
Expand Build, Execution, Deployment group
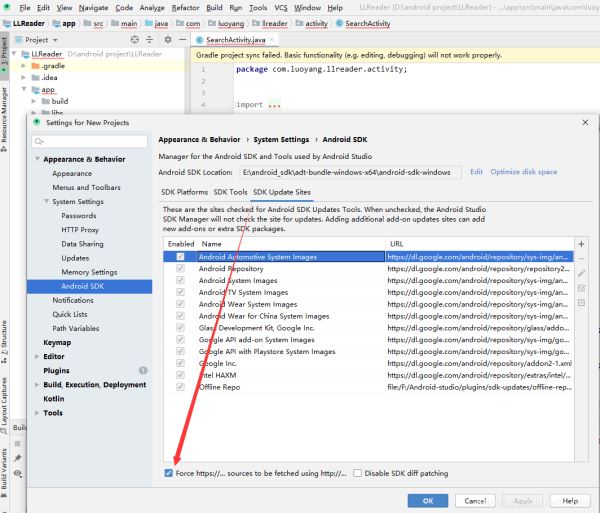[37, 384]
